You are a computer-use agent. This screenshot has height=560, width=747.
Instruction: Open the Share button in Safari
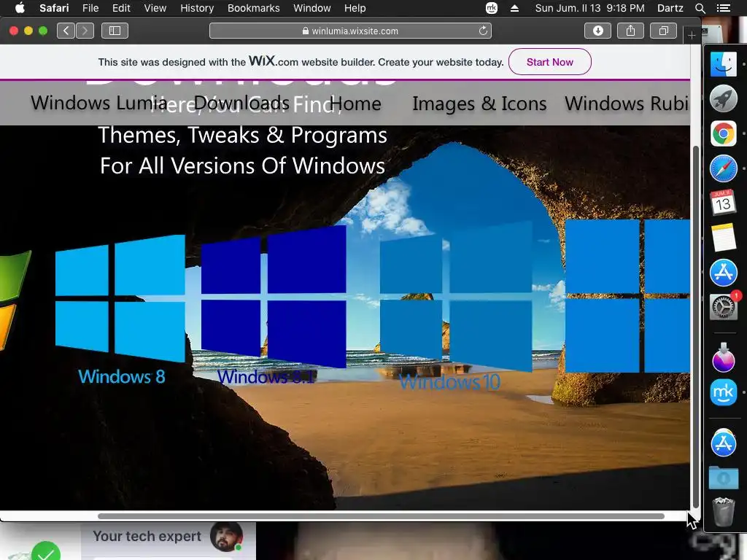click(630, 31)
